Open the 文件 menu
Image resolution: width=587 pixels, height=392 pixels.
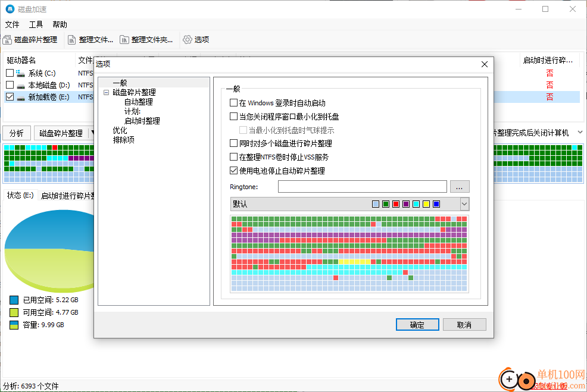[12, 25]
